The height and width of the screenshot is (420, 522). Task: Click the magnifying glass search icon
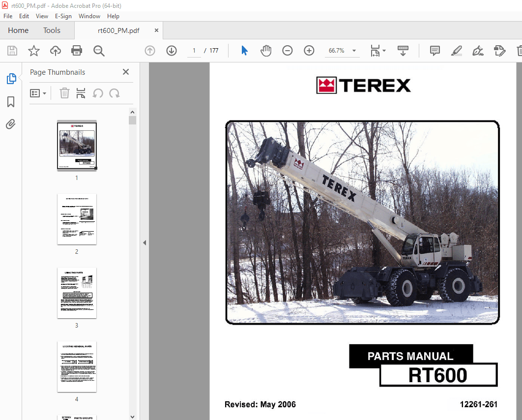(x=99, y=51)
